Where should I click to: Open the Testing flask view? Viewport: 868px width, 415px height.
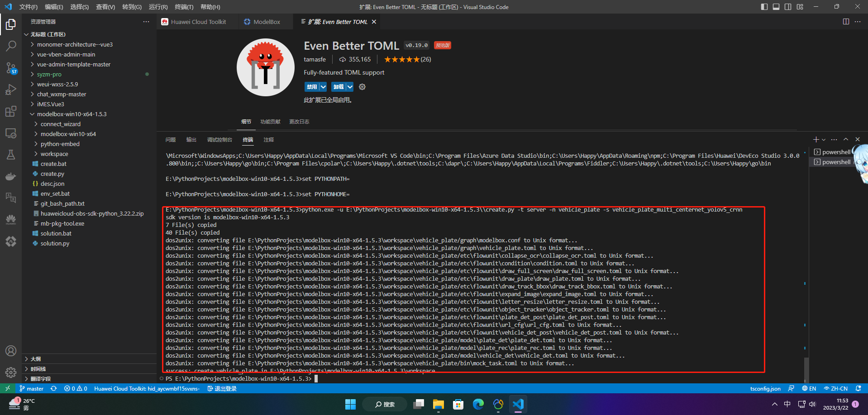[x=11, y=155]
